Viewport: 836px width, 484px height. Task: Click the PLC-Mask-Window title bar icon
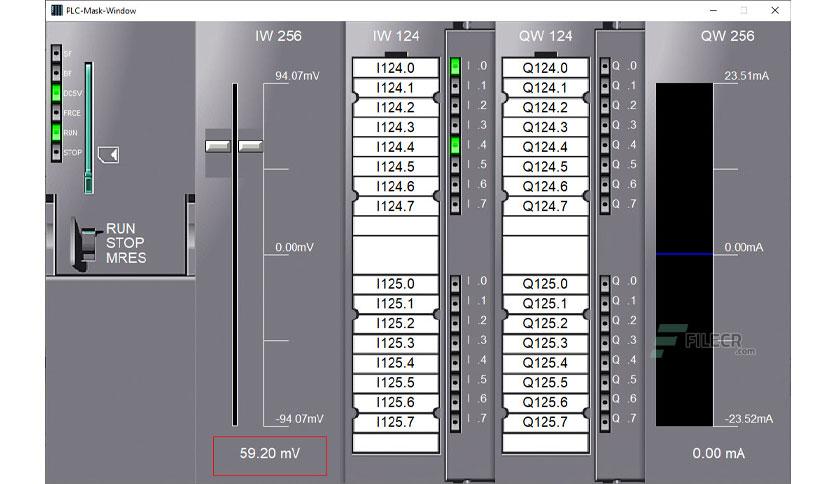click(57, 10)
